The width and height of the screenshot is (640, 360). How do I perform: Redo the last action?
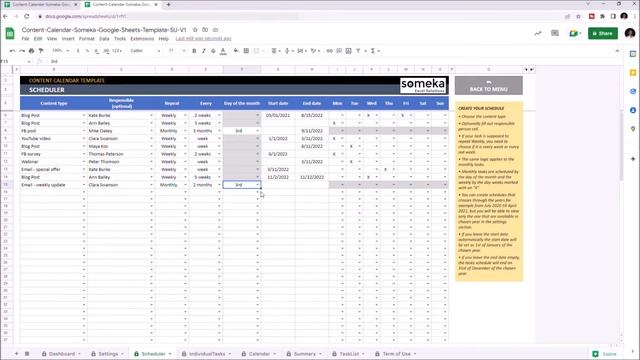click(x=22, y=51)
